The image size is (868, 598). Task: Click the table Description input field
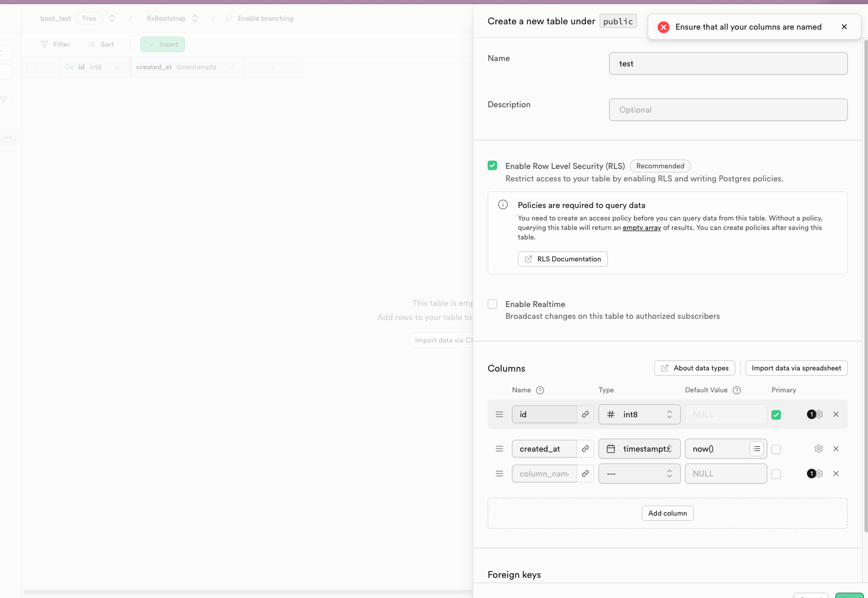[728, 110]
